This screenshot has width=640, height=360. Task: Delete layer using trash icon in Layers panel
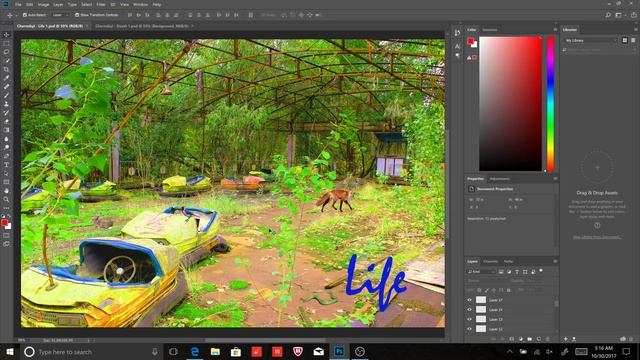[548, 339]
